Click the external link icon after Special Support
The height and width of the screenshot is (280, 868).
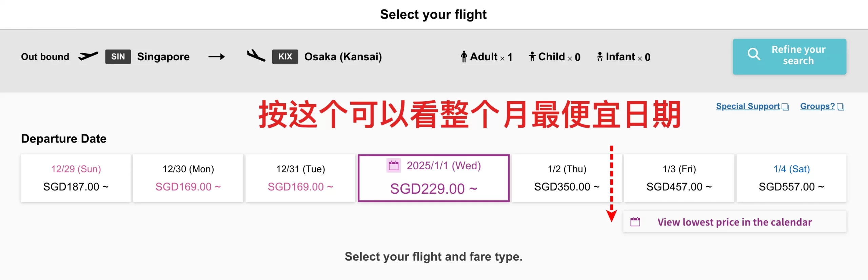tap(785, 107)
